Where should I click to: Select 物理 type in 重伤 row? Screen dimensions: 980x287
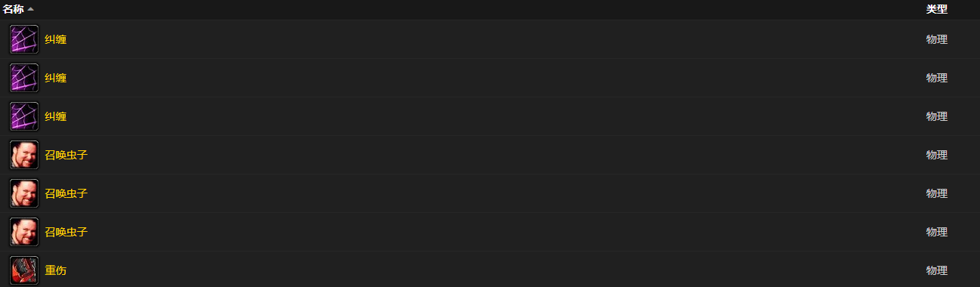pos(937,270)
